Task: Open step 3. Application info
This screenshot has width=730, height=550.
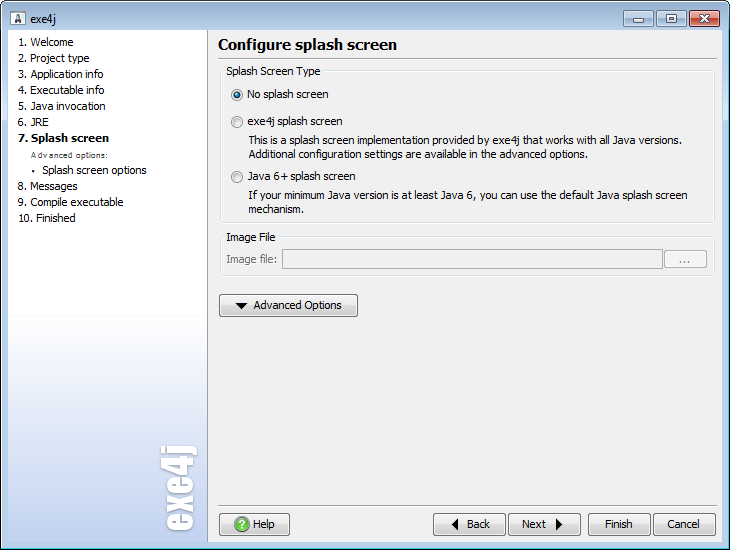Action: pos(61,74)
